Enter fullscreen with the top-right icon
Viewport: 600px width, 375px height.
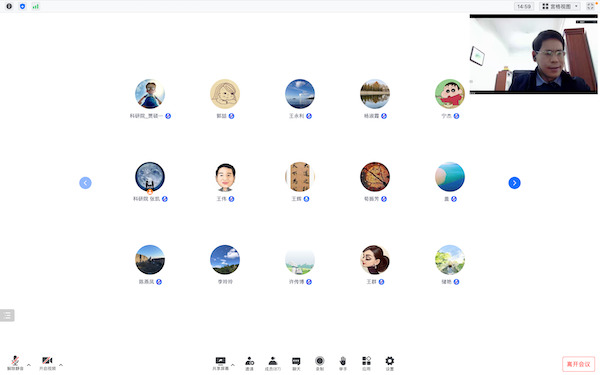click(590, 6)
